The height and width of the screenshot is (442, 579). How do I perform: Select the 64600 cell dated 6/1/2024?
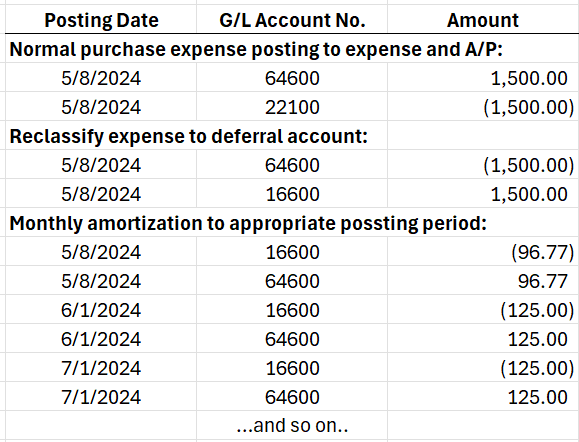(292, 339)
